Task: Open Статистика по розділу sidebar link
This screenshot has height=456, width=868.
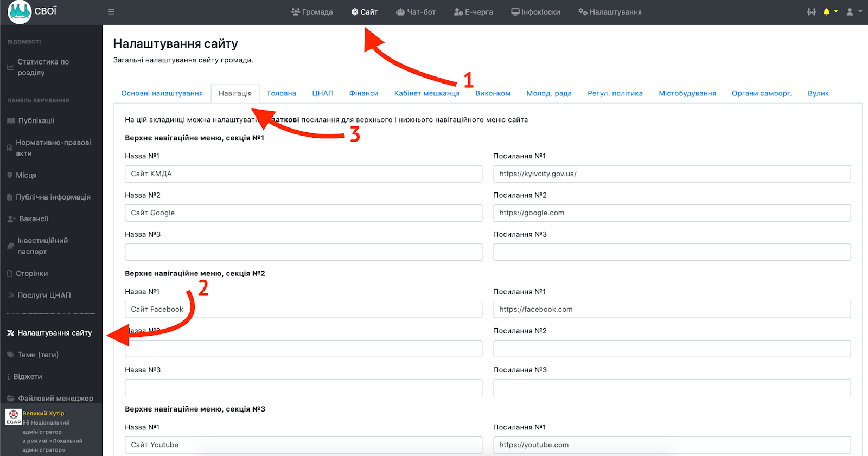Action: tap(43, 67)
